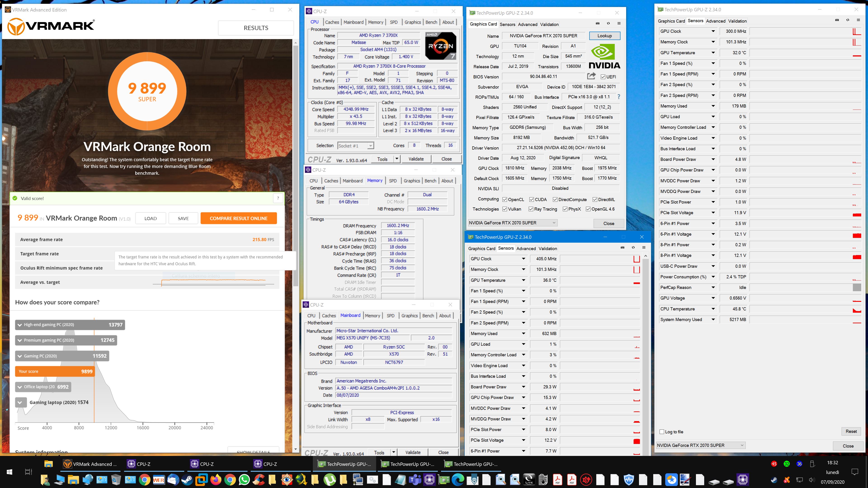Enable the Log to file checkbox

click(662, 432)
